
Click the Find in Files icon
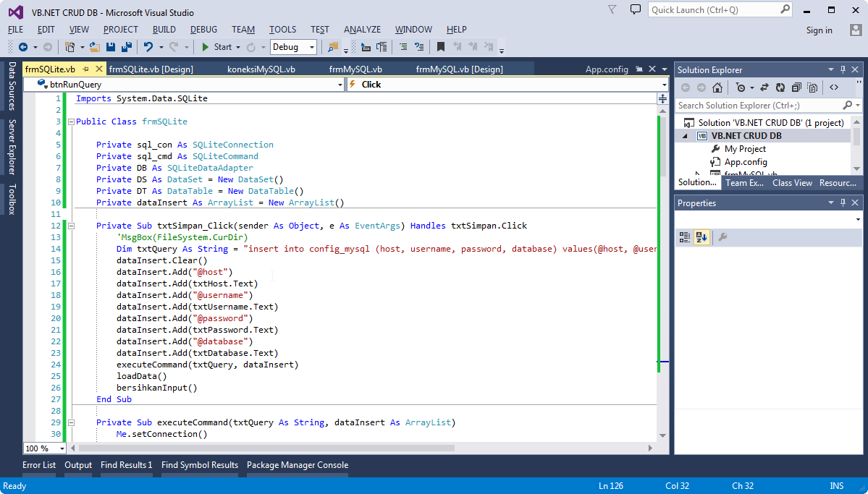pyautogui.click(x=333, y=47)
